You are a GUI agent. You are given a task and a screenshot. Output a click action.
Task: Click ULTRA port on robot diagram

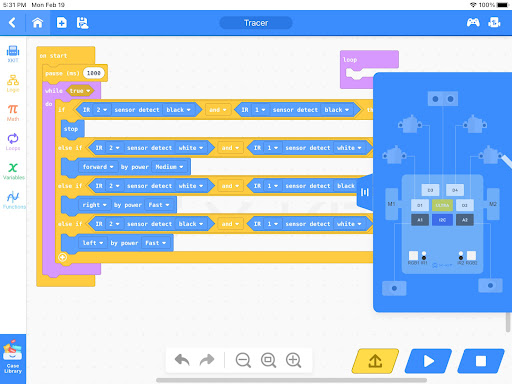442,205
